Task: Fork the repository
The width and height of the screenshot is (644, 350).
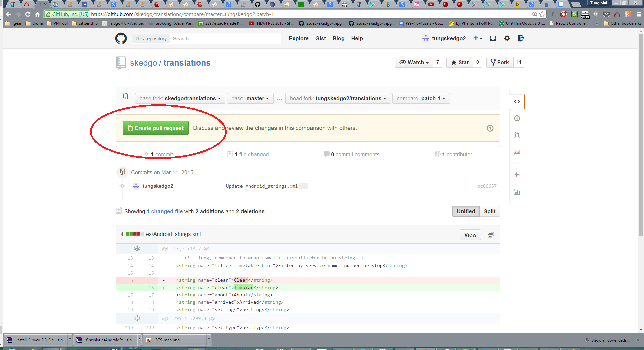Action: point(500,62)
